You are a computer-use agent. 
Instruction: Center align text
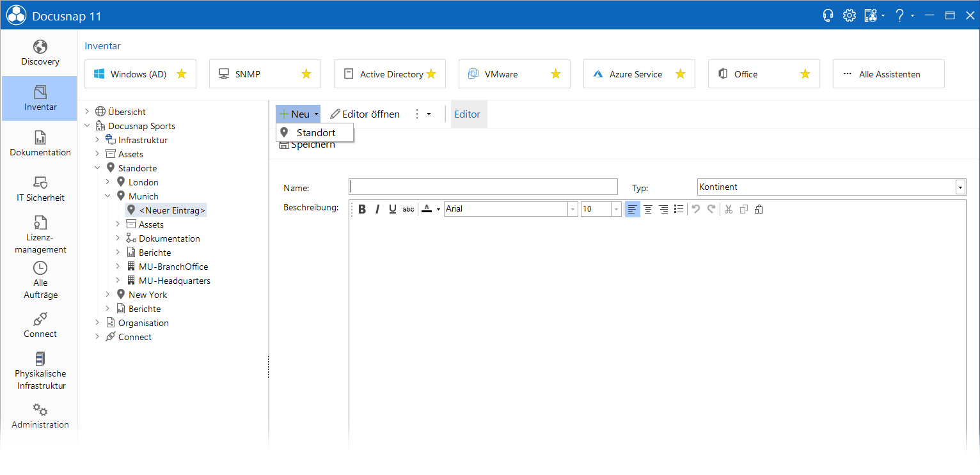coord(648,209)
